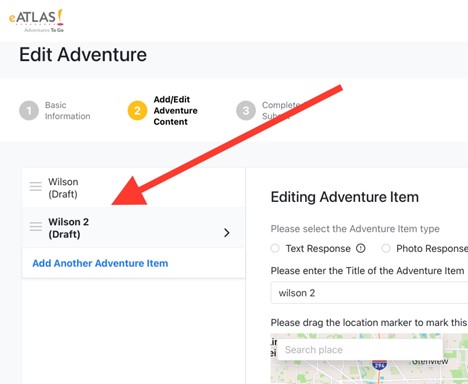This screenshot has width=468, height=384.
Task: Open the Wilson 2 (Draft) adventure item
Action: 134,228
